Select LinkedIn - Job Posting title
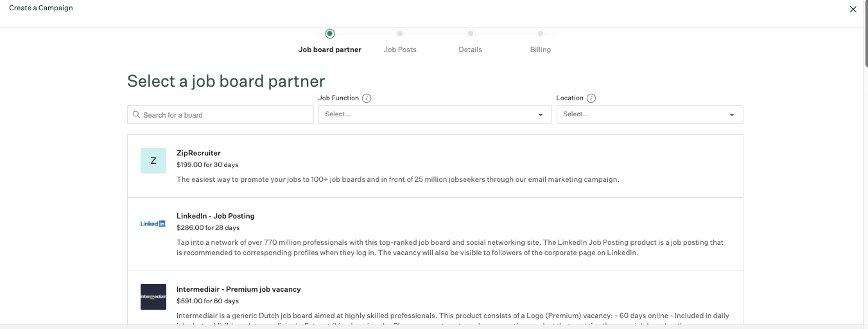This screenshot has width=868, height=329. pos(215,216)
